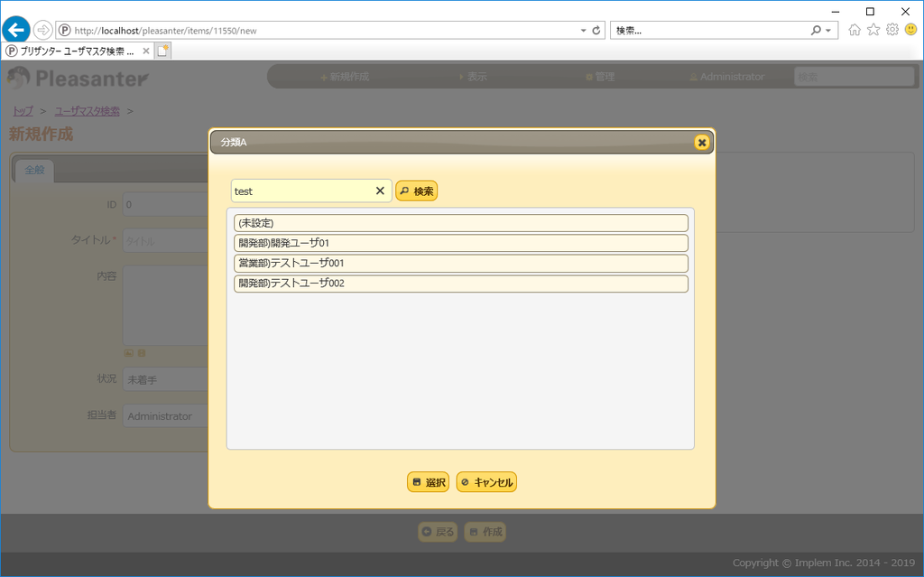Viewport: 924px width, 577px height.
Task: Open the 担当者 dropdown showing Administrator
Action: (165, 416)
